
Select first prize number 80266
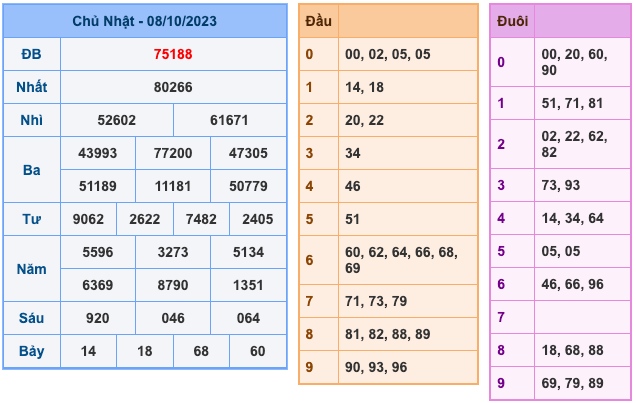tap(173, 88)
